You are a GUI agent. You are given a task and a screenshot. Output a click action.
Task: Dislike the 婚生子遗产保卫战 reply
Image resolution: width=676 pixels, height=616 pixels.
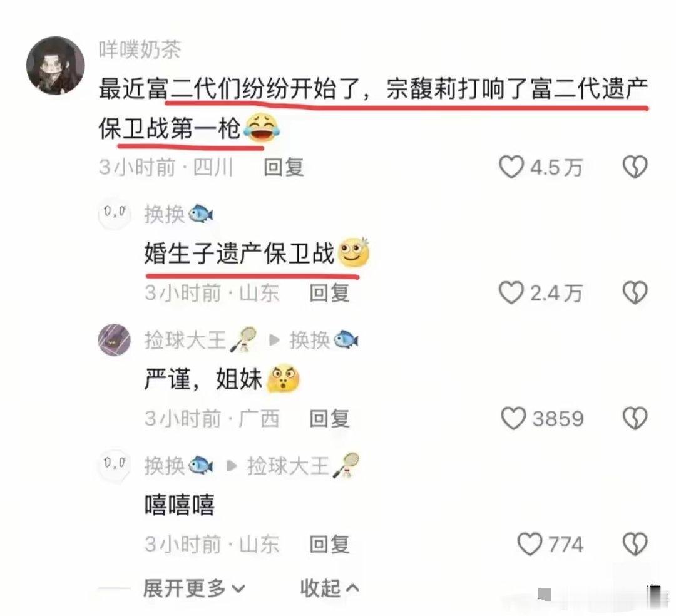coord(635,293)
